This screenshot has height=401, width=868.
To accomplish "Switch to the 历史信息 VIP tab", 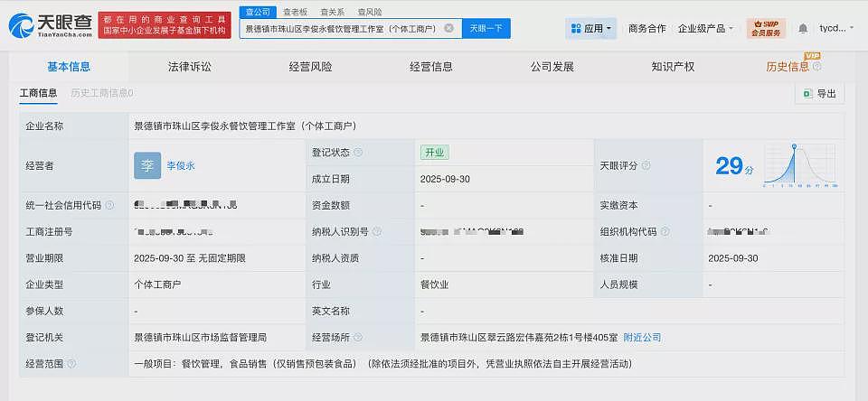I will point(788,67).
